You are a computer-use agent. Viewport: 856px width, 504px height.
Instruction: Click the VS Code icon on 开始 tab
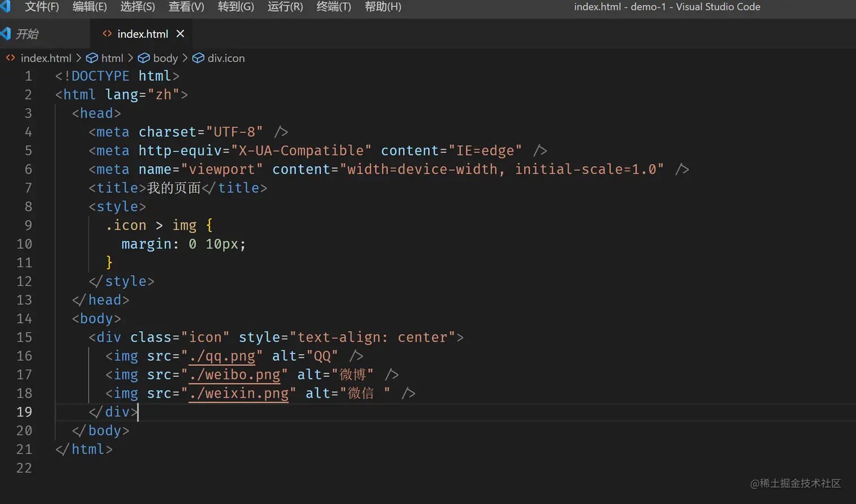tap(6, 34)
